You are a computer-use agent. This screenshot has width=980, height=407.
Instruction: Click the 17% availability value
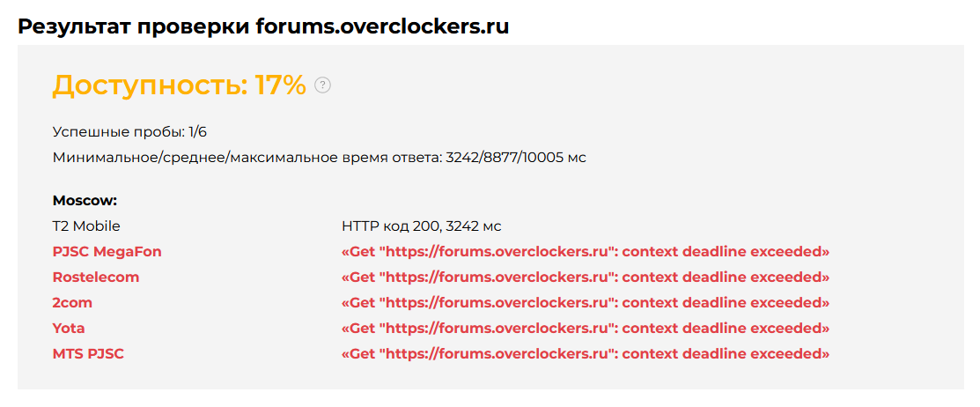point(280,85)
